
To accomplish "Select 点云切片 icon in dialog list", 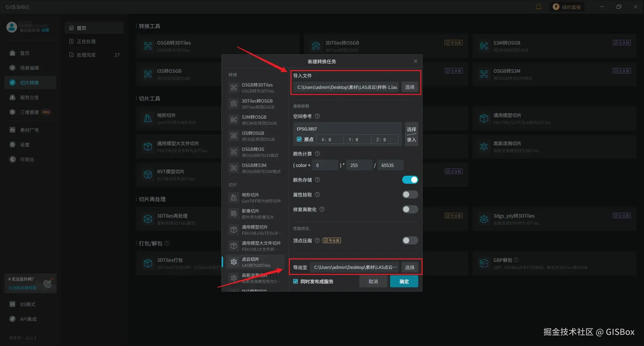I will (x=234, y=262).
